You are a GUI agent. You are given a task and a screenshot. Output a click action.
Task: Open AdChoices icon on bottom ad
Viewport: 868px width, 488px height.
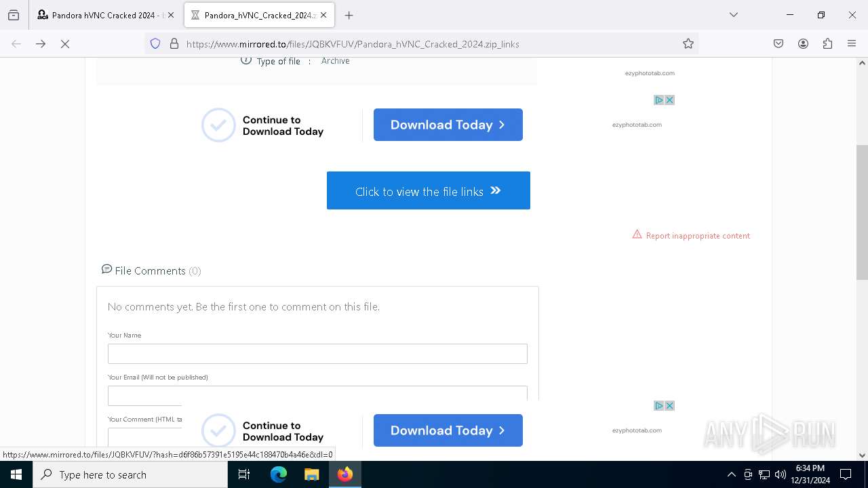pyautogui.click(x=658, y=405)
